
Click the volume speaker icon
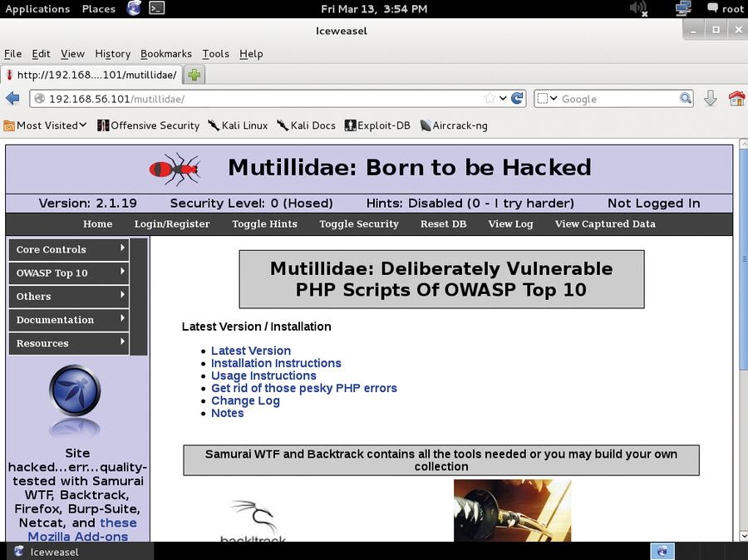pos(637,8)
